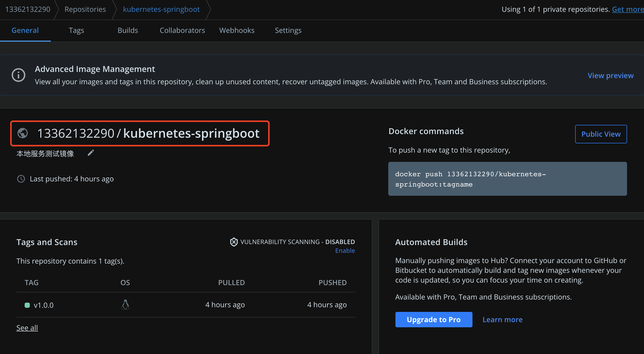The image size is (644, 354).
Task: Click the vulnerability scanning shield icon
Action: pyautogui.click(x=234, y=242)
